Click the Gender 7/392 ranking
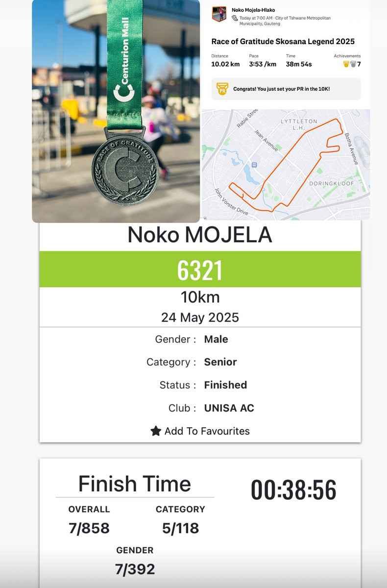 (135, 569)
